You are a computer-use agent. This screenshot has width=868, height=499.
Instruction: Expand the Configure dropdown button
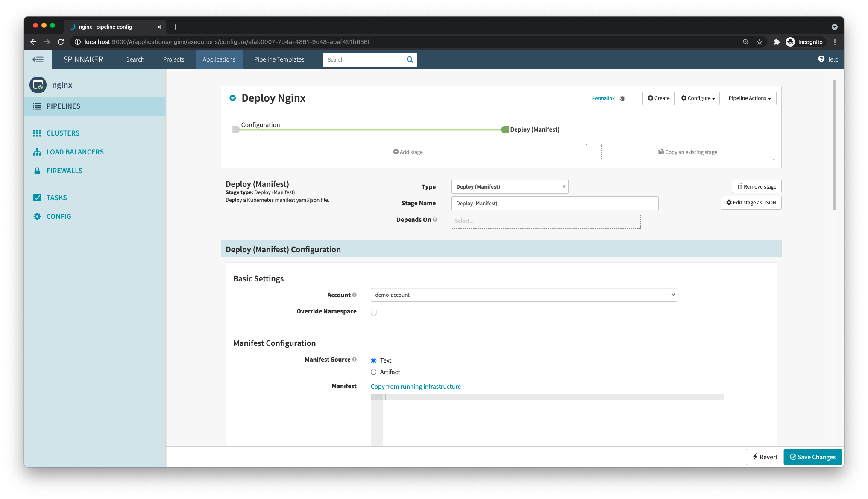(698, 98)
